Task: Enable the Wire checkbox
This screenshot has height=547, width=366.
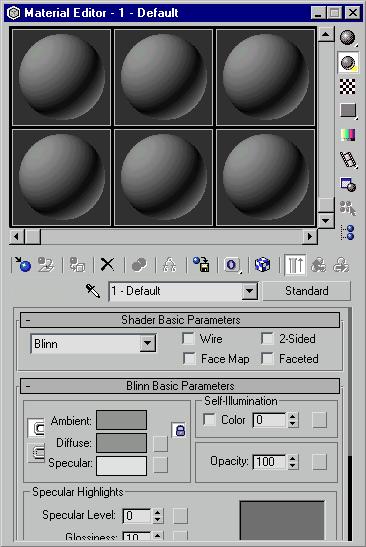Action: click(188, 338)
